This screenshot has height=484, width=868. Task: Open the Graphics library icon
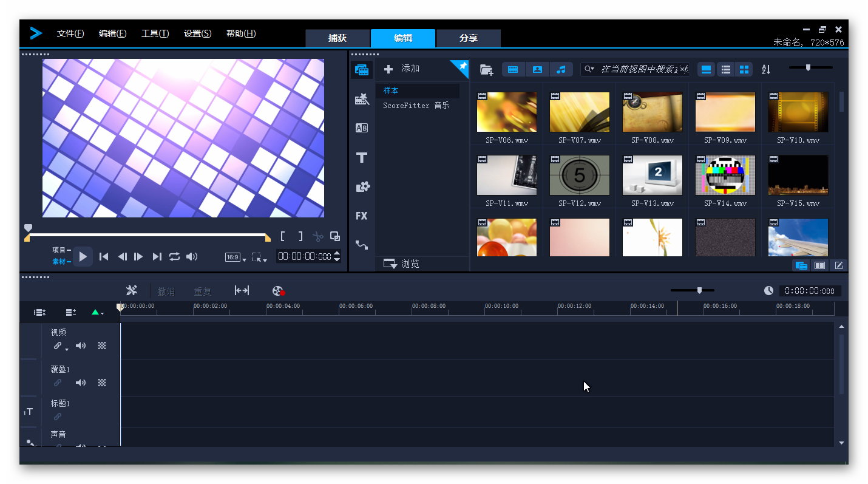coord(362,186)
